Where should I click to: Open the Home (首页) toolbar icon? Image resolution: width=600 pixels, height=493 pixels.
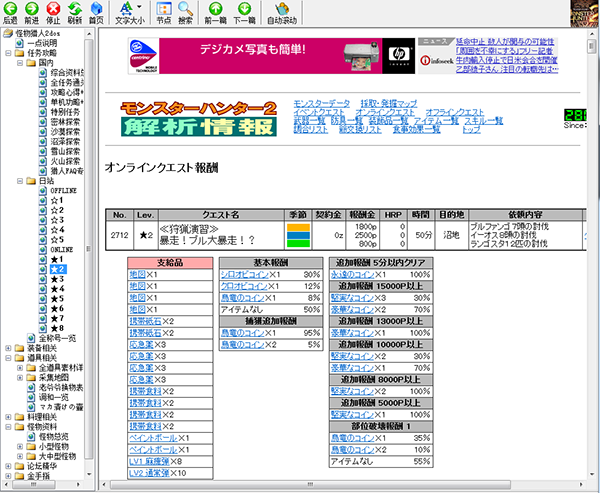pyautogui.click(x=96, y=8)
